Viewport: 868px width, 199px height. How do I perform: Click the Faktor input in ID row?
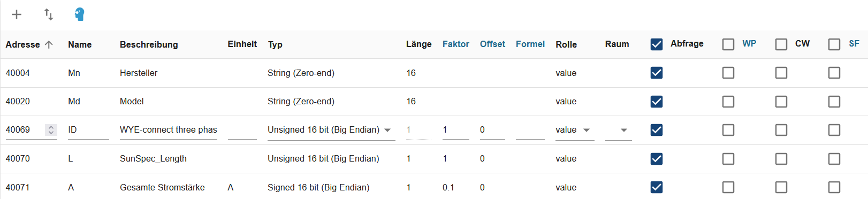tap(456, 130)
